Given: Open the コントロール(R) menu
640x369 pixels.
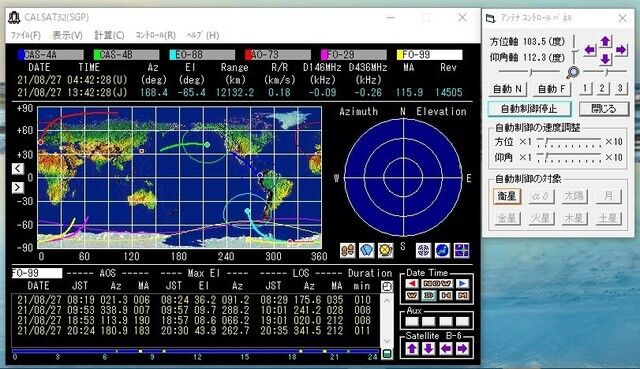Looking at the screenshot, I should (156, 35).
